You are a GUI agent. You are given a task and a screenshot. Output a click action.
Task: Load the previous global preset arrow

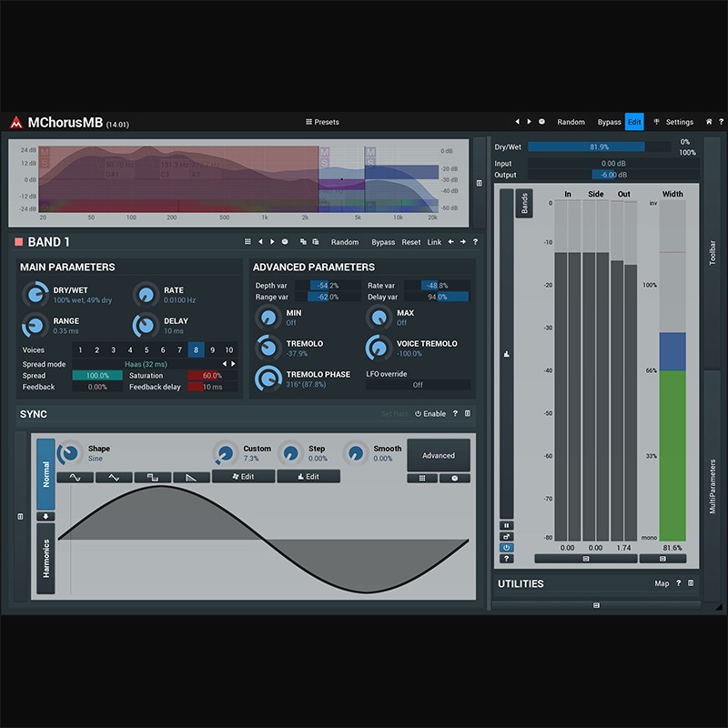tap(517, 122)
